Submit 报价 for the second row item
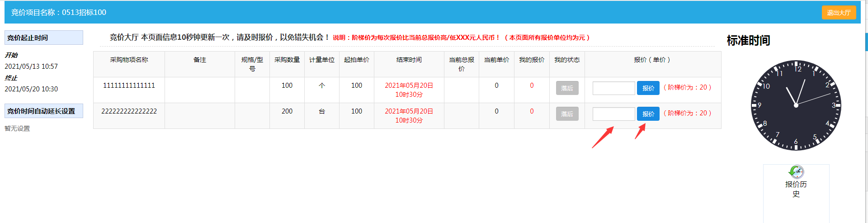 [648, 114]
